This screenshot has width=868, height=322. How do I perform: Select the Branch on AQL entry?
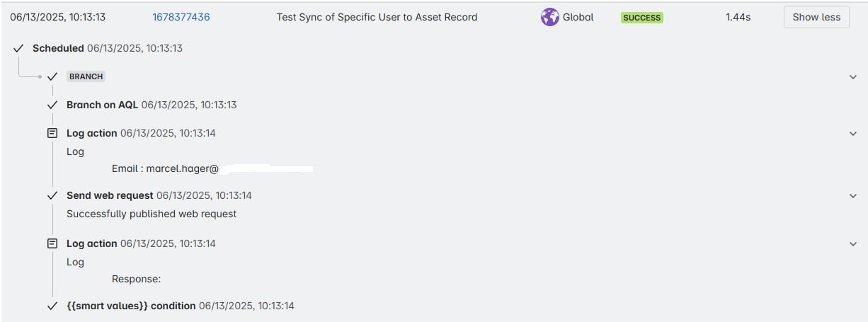(152, 105)
